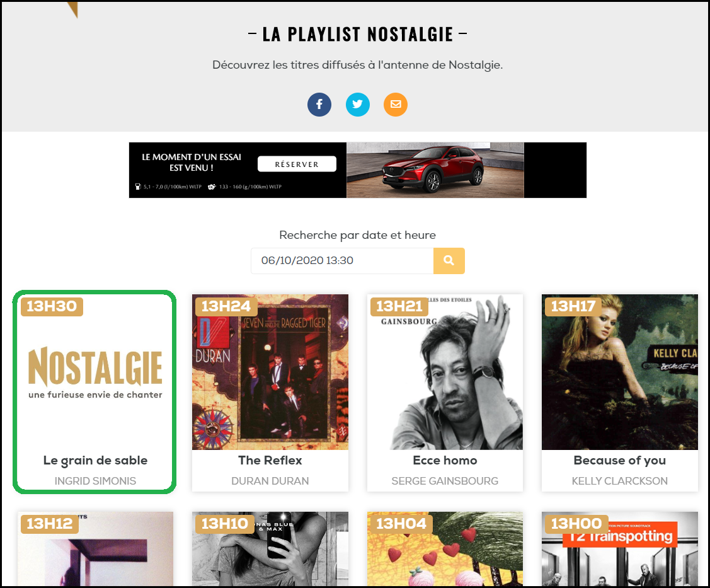
Task: Open the Serge Gainsbourg album cover
Action: point(445,372)
